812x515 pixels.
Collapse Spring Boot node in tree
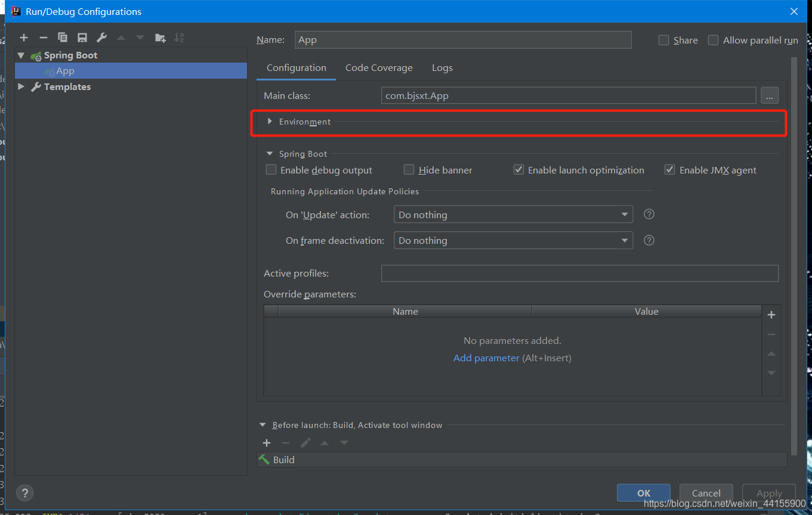pos(21,55)
